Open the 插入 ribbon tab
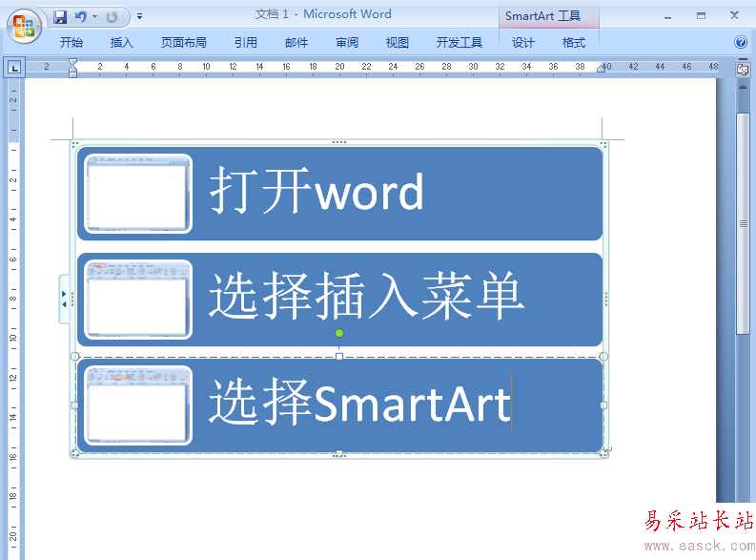 [x=121, y=42]
